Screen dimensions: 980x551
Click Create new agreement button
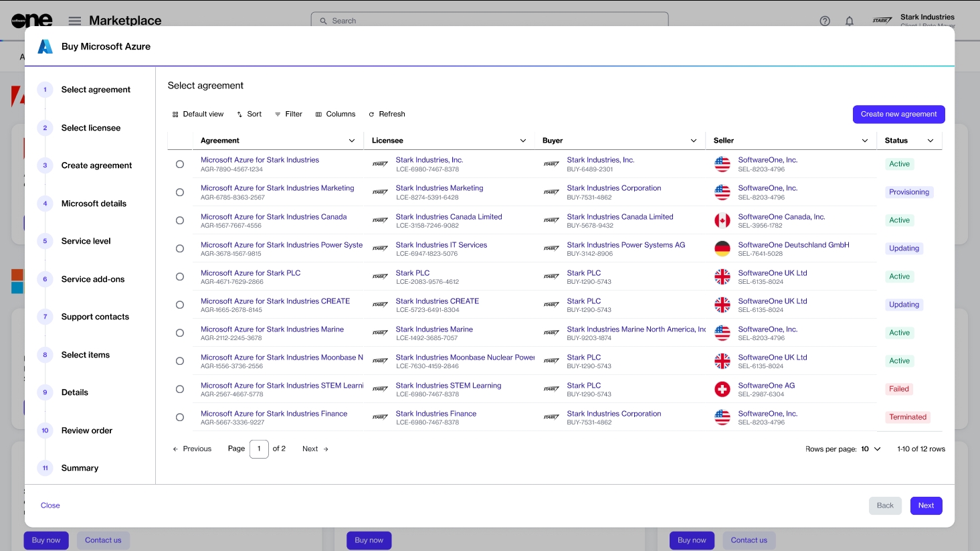coord(898,114)
